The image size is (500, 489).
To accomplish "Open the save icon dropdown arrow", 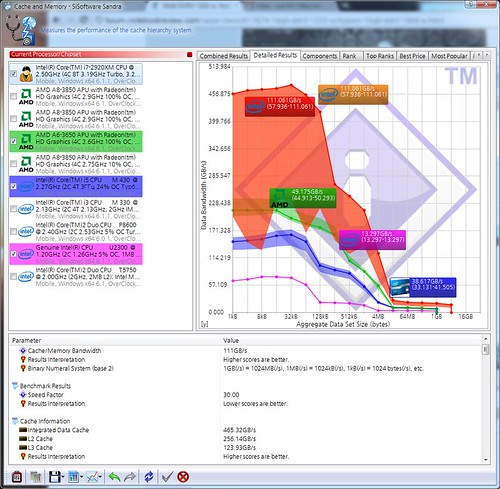I will pyautogui.click(x=63, y=477).
